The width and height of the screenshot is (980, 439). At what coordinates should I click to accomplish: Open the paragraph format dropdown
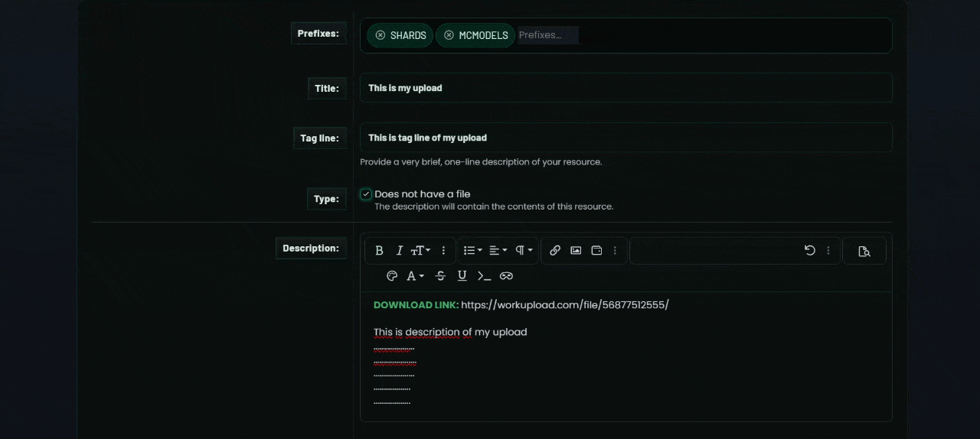pyautogui.click(x=524, y=250)
